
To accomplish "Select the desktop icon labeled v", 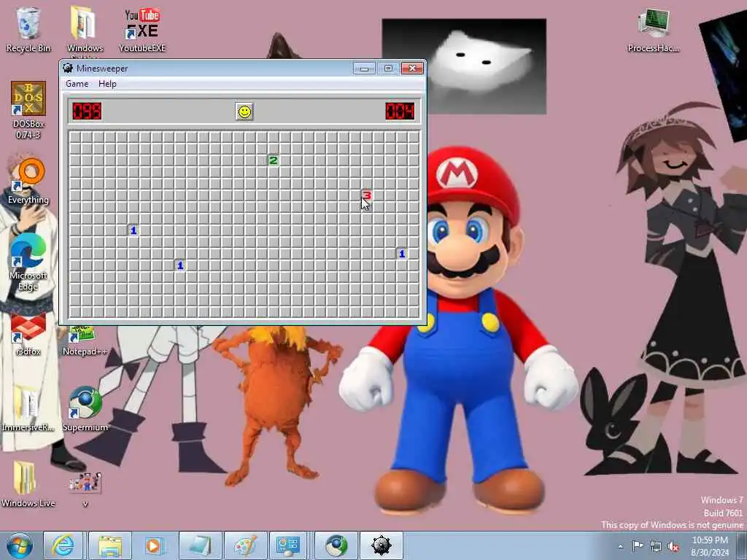I will 85,488.
